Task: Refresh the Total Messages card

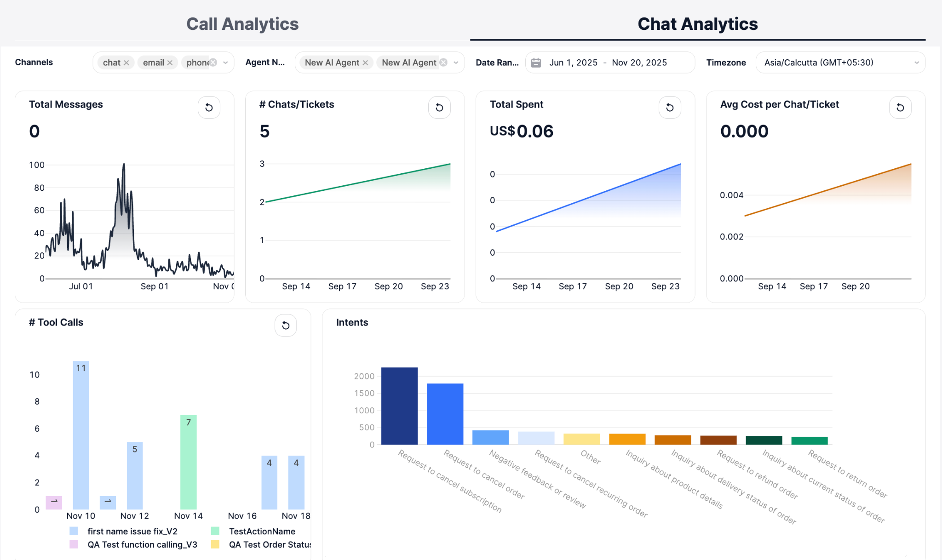Action: 209,108
